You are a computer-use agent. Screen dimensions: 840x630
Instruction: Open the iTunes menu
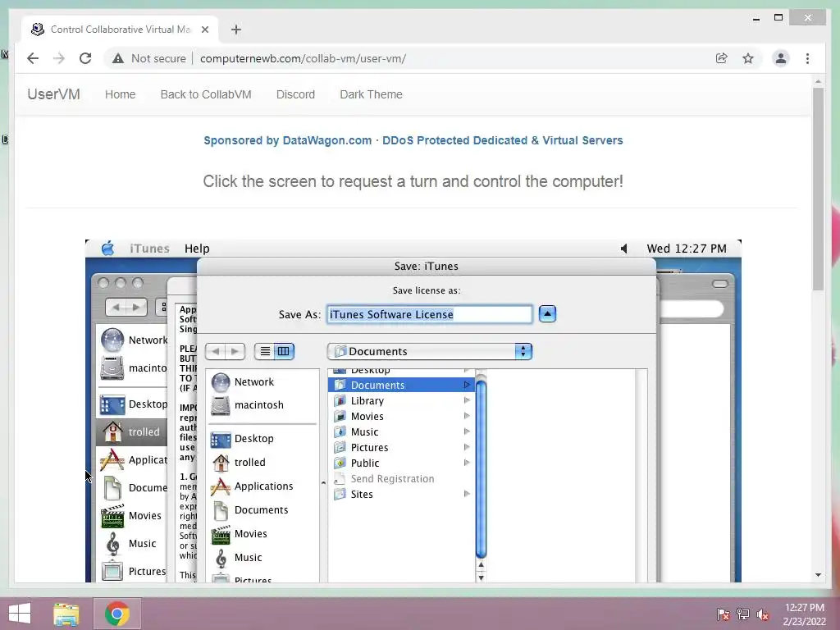[149, 249]
